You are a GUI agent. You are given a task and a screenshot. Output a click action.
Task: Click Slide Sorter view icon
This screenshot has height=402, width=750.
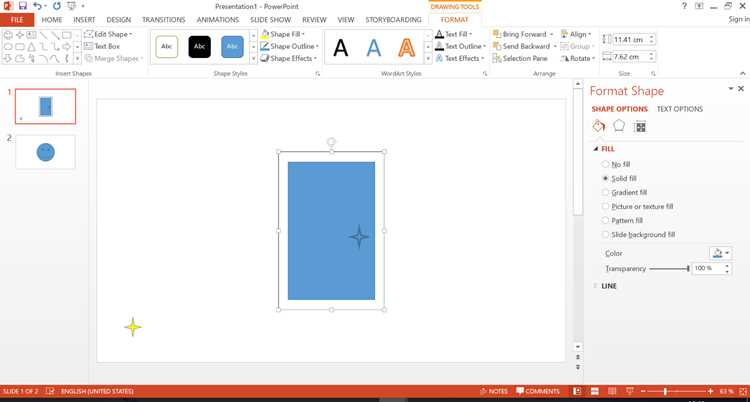[x=595, y=391]
